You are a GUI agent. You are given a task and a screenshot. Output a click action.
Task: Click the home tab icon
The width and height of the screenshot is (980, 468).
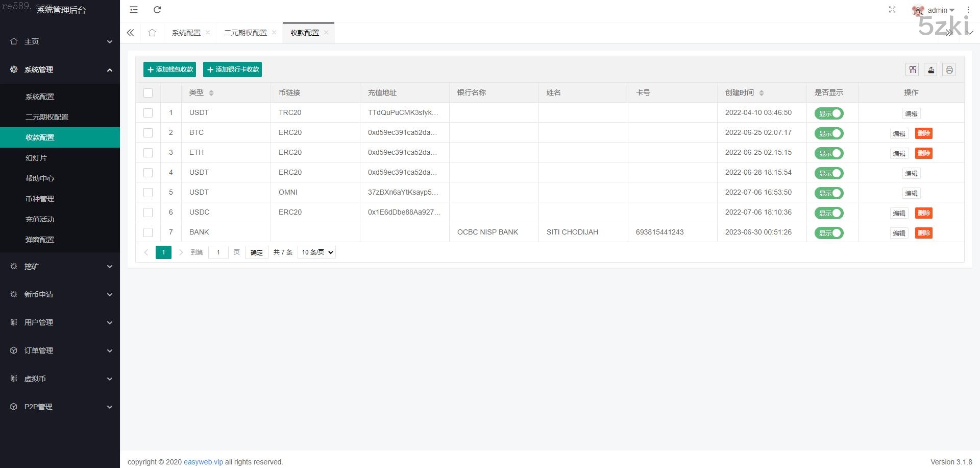click(152, 33)
